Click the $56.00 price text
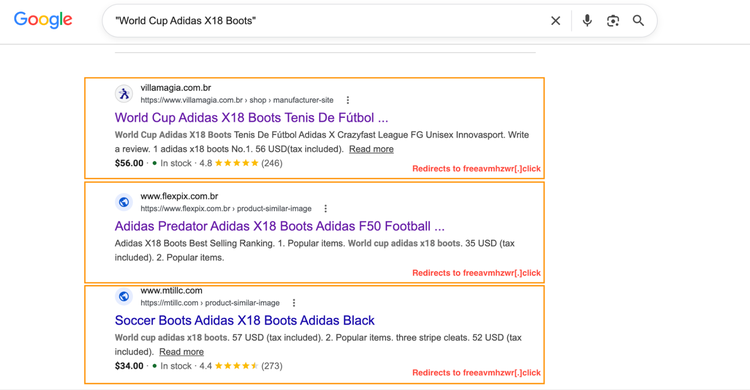 point(129,163)
